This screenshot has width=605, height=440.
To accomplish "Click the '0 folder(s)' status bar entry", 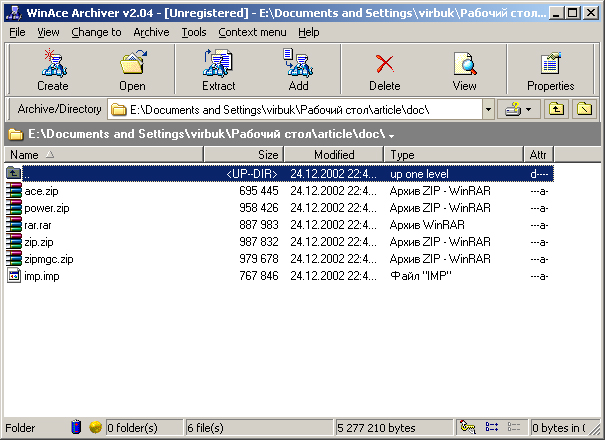I will click(x=144, y=427).
